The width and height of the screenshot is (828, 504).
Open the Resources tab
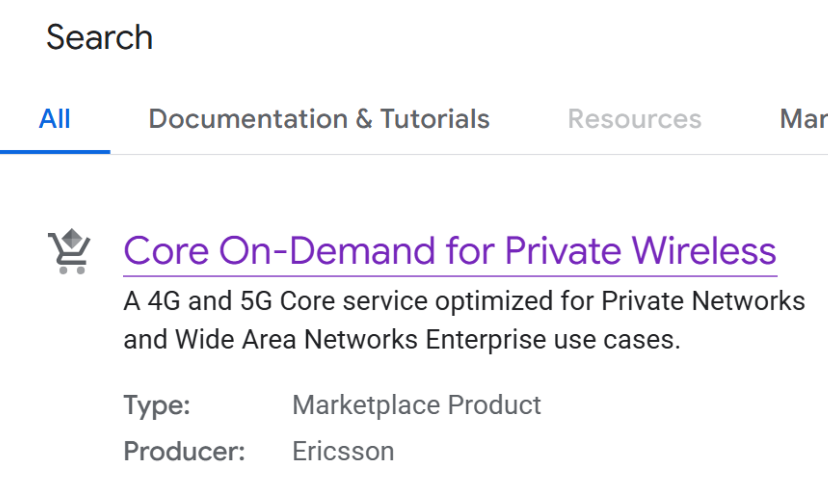tap(635, 119)
